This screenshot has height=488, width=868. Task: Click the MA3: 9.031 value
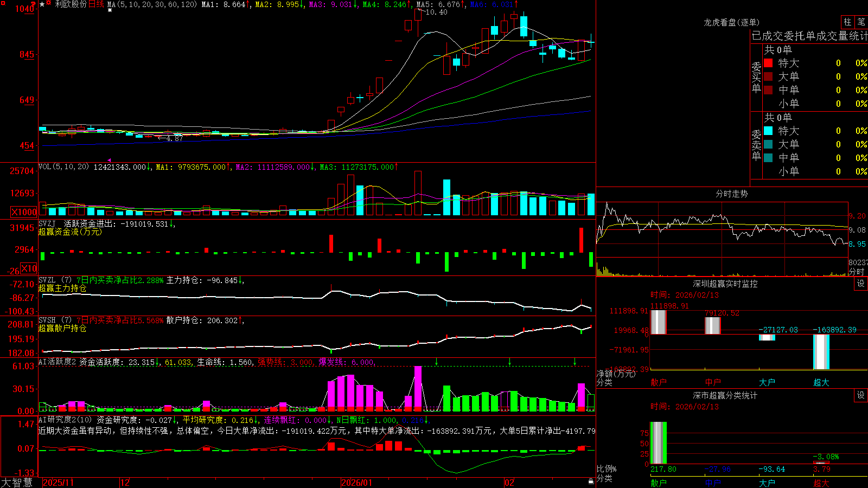click(330, 4)
